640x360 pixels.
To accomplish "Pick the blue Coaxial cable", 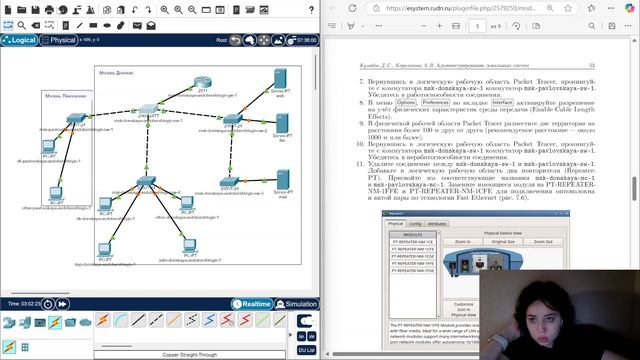I will [x=209, y=320].
